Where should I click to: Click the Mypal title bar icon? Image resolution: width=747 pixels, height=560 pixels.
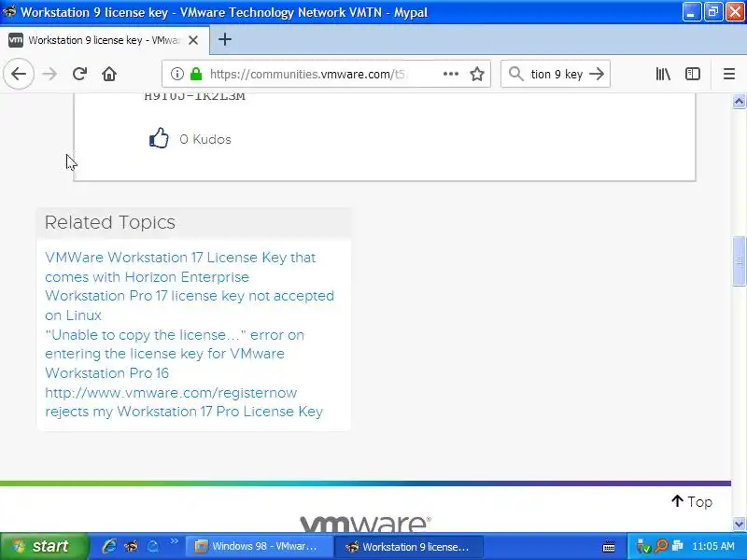tap(9, 11)
